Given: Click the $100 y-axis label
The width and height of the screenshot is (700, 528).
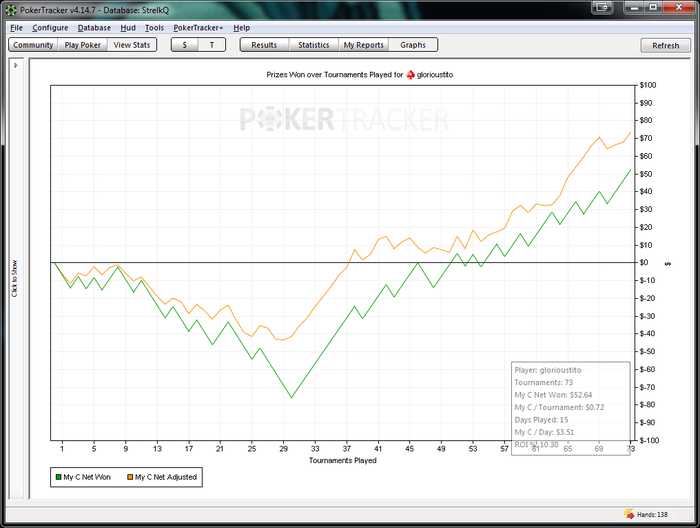Looking at the screenshot, I should pos(648,85).
